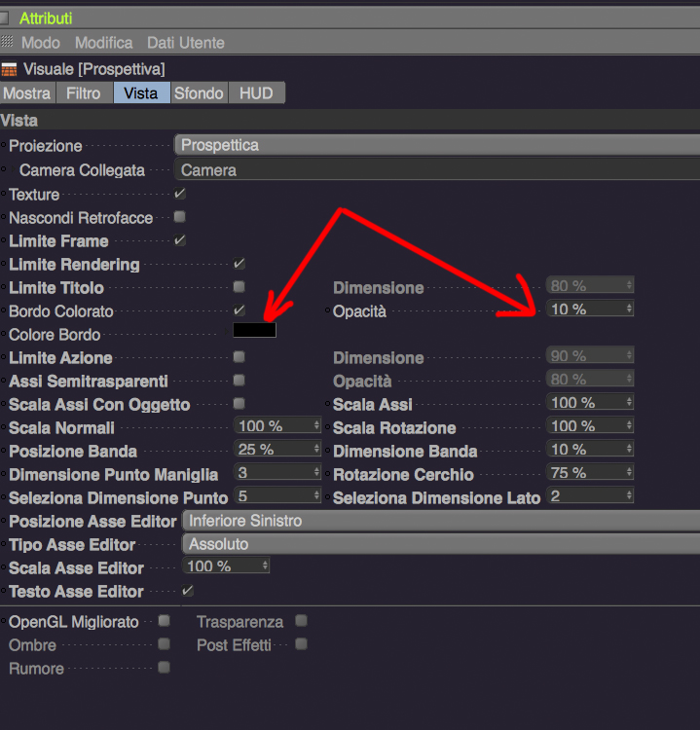
Task: Switch to the Sfondo tab
Action: tap(199, 92)
